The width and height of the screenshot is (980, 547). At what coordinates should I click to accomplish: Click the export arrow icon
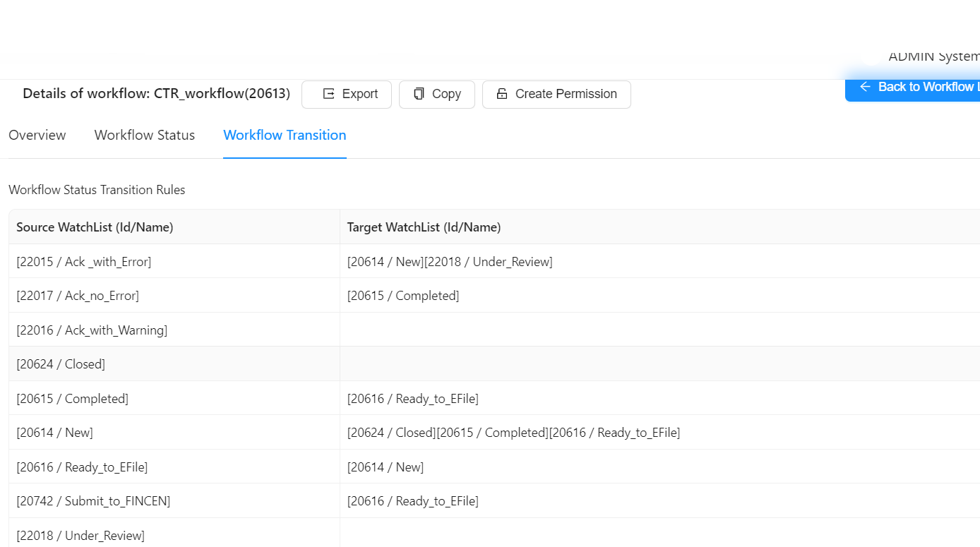[328, 94]
